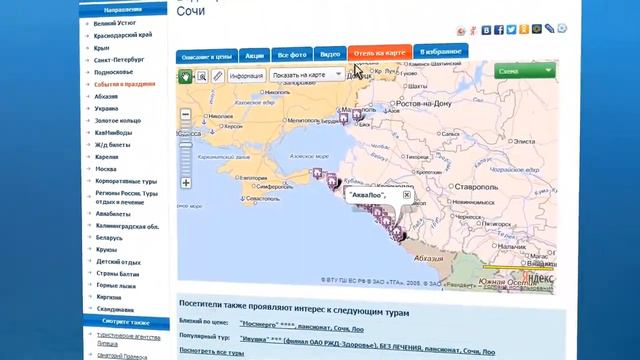Open "Регионы России. Туры отдых и лечение"

[127, 198]
